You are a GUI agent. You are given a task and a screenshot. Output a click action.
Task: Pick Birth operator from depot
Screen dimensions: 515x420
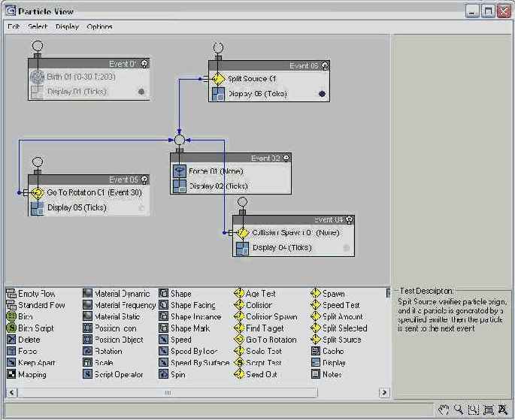coord(20,316)
